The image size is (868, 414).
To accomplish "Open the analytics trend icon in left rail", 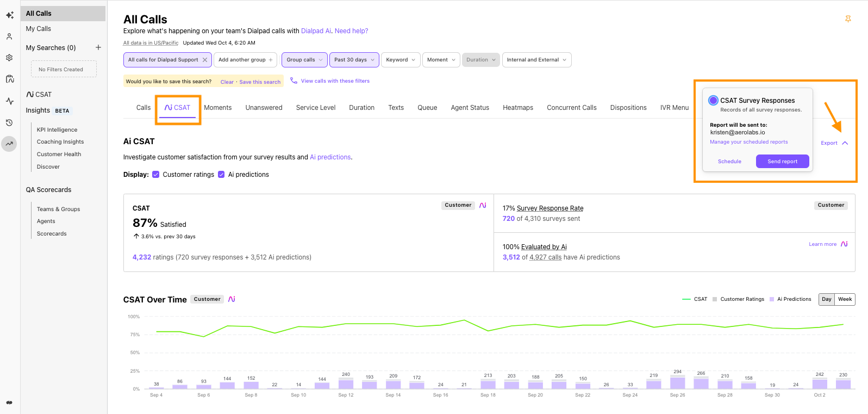I will point(9,144).
